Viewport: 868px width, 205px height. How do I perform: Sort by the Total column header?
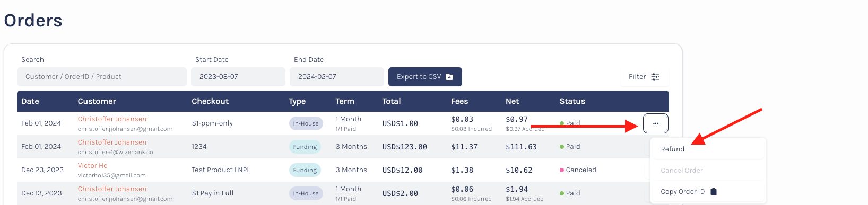(392, 101)
